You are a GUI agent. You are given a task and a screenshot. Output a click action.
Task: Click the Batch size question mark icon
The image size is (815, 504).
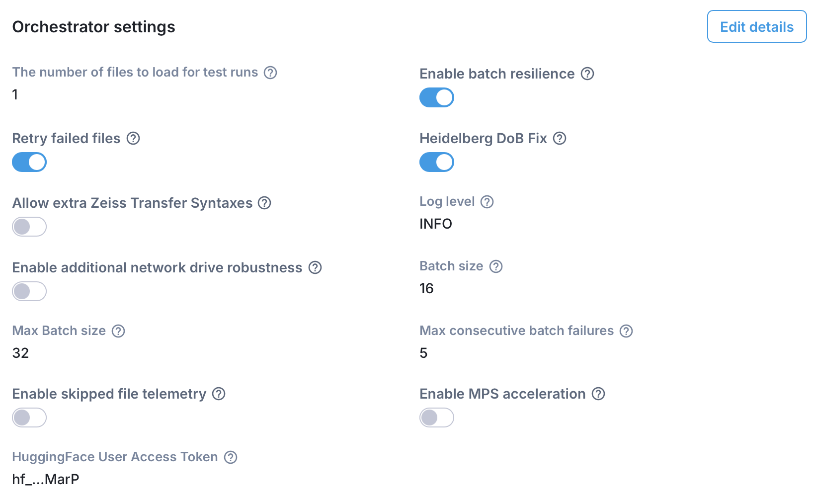pos(495,266)
